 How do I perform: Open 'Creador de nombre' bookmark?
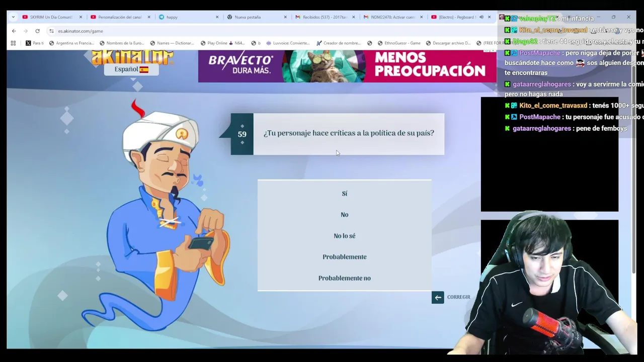338,43
